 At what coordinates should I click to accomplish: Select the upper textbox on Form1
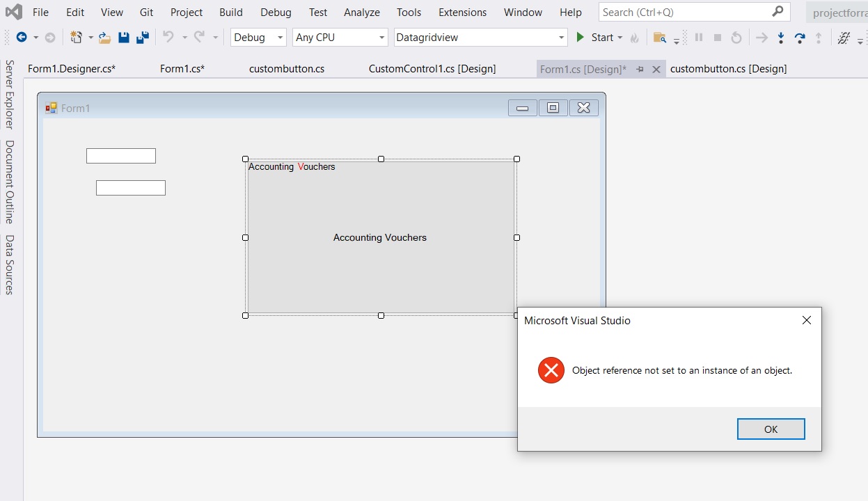[x=121, y=156]
